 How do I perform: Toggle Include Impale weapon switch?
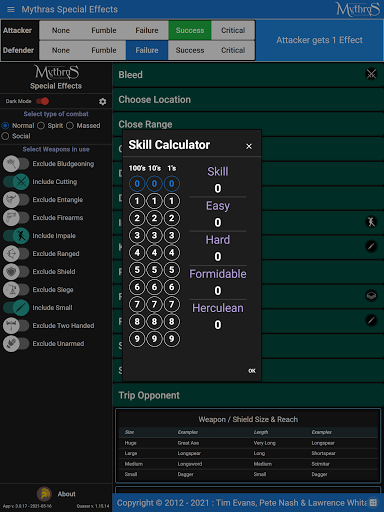(x=16, y=236)
